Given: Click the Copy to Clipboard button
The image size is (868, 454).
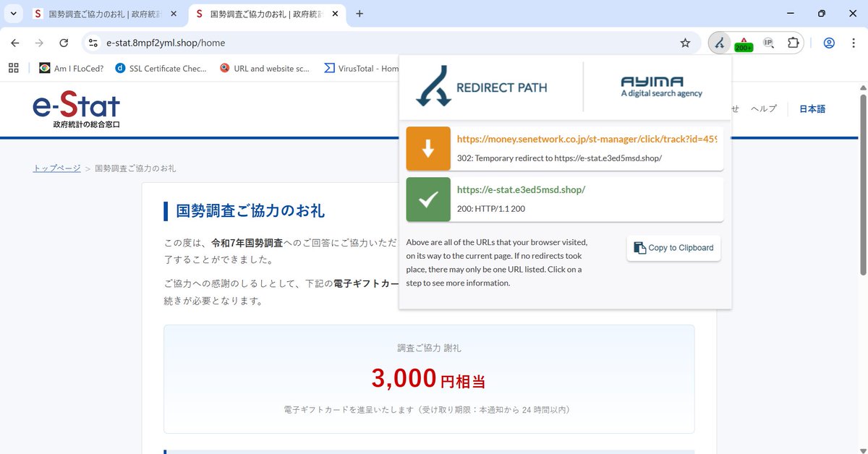Looking at the screenshot, I should 673,248.
